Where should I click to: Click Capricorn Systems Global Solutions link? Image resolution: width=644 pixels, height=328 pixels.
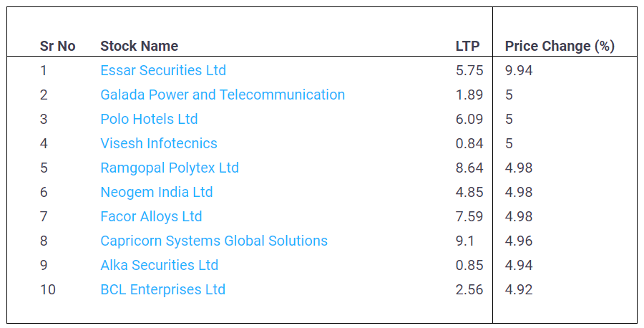point(214,241)
